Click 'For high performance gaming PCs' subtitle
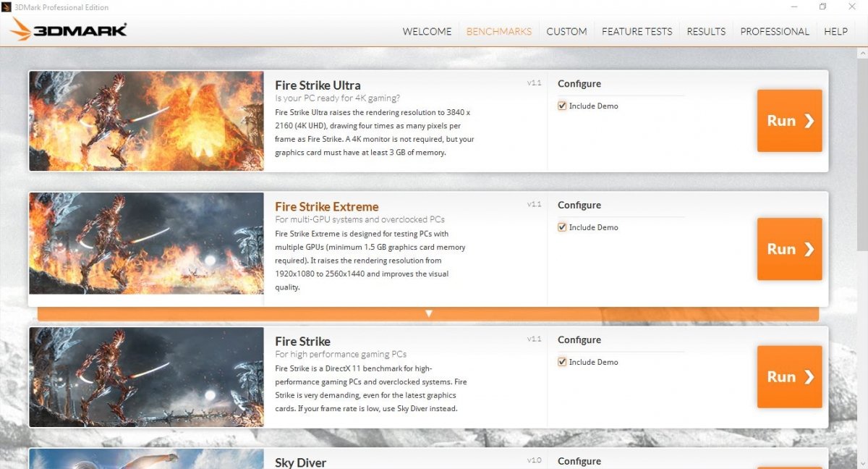This screenshot has width=868, height=469. coord(341,355)
